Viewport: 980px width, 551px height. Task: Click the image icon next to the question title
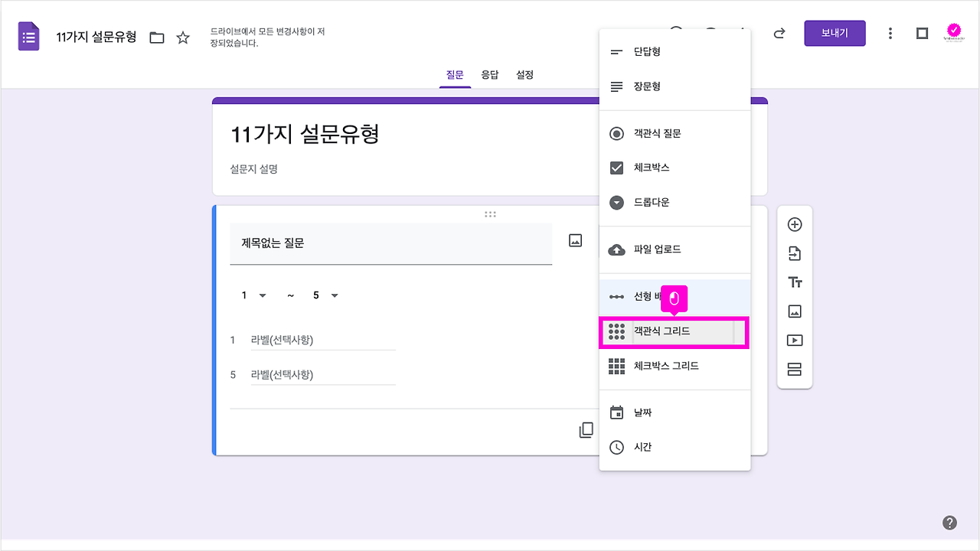coord(574,240)
